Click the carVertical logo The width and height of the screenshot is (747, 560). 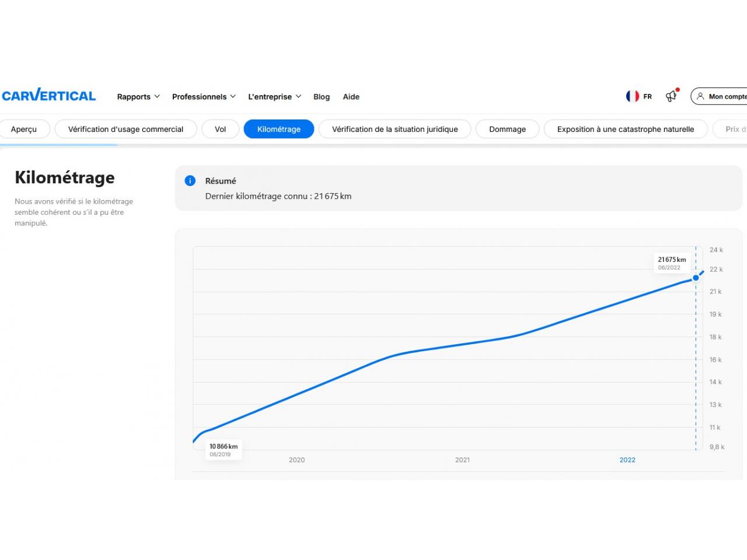[48, 96]
